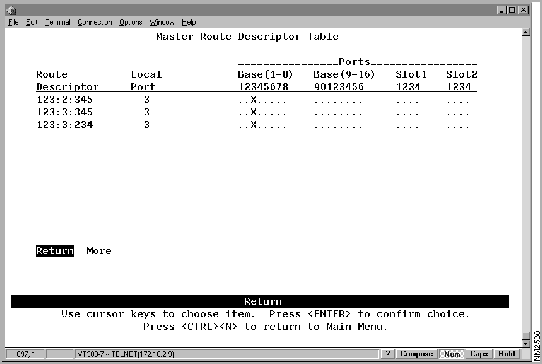The width and height of the screenshot is (542, 364).
Task: Click the Local Port column header
Action: tap(146, 80)
